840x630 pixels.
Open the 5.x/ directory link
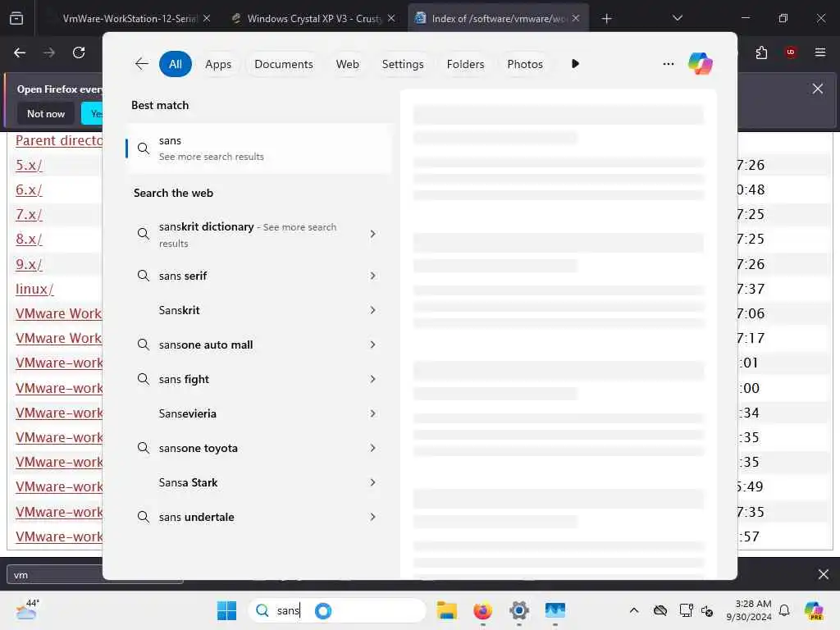29,165
